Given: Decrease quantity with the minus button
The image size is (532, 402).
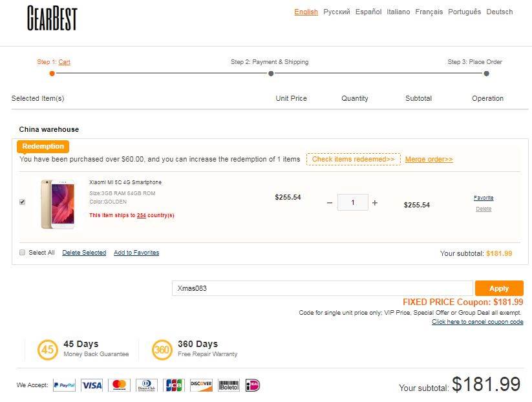Looking at the screenshot, I should coord(330,202).
